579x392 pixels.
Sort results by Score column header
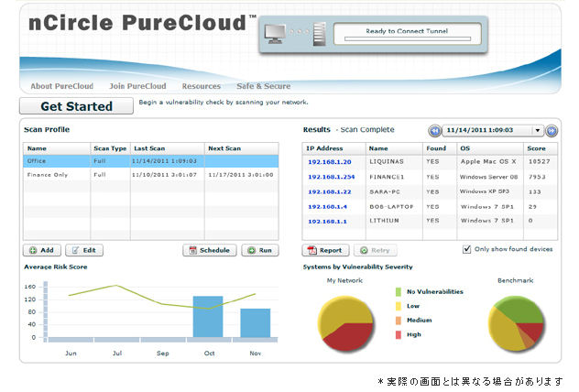(x=541, y=148)
